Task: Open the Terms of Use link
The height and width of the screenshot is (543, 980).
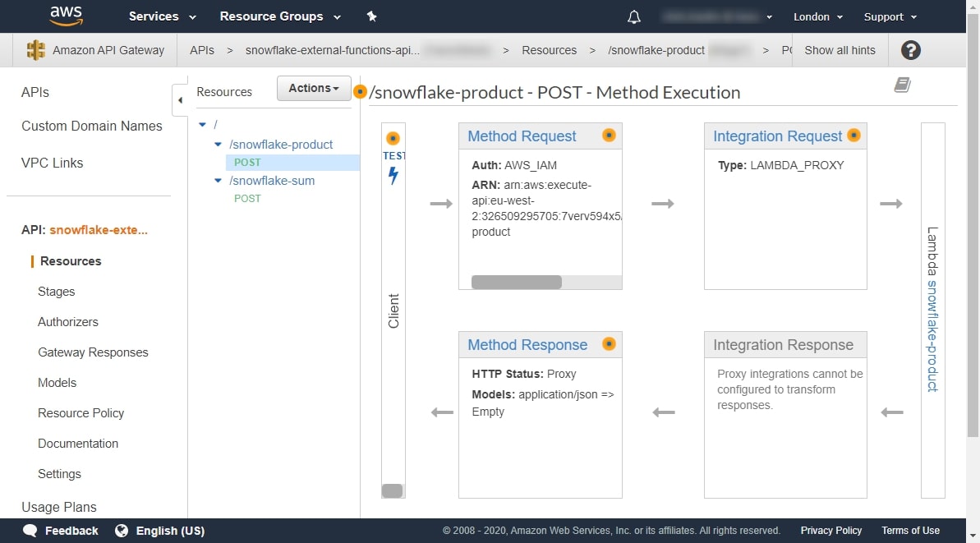Action: (x=911, y=531)
